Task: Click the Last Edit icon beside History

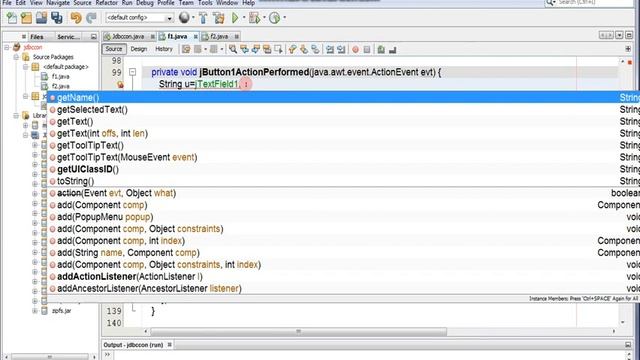Action: (186, 49)
